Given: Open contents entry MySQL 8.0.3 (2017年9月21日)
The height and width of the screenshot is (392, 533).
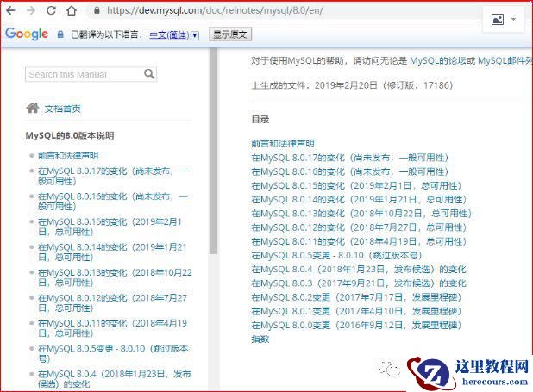Looking at the screenshot, I should (x=359, y=283).
